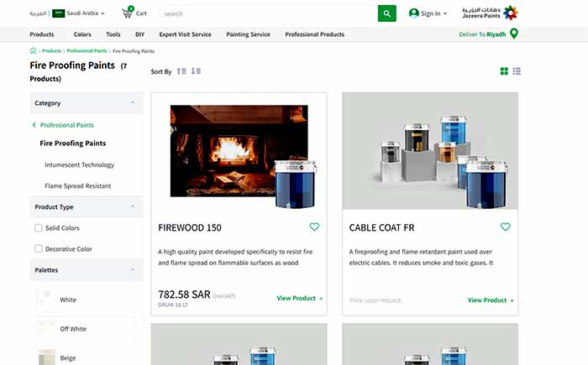Screen dimensions: 588x365
Task: Open the Products menu
Action: click(x=42, y=34)
